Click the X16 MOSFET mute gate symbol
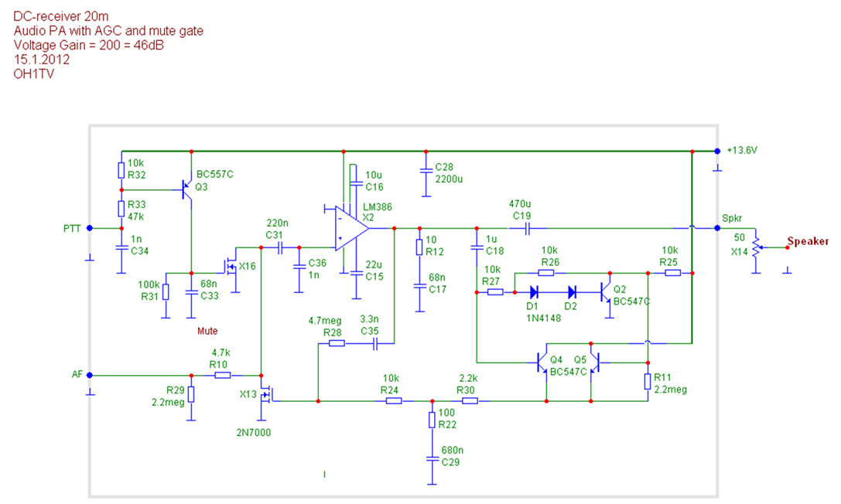 231,267
